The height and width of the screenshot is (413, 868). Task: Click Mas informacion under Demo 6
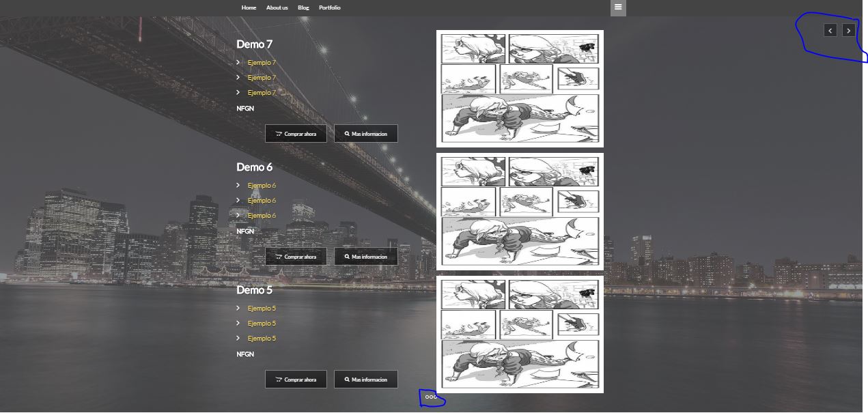point(365,257)
